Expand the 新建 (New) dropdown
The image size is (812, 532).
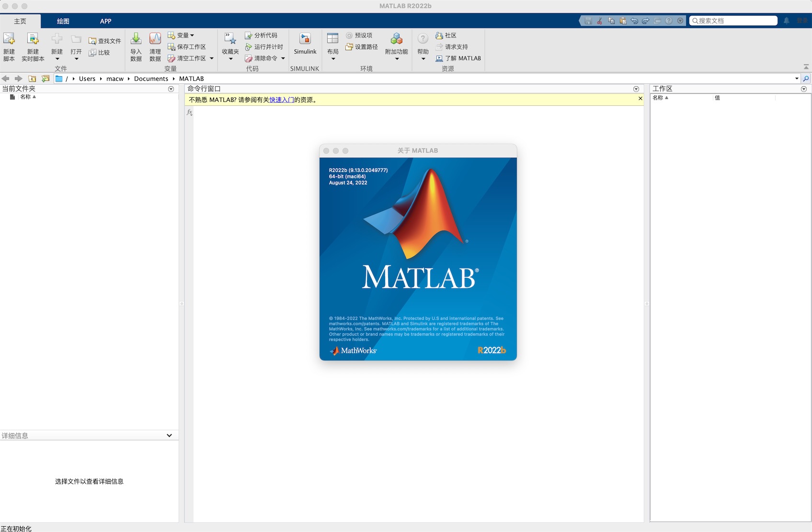coord(57,59)
